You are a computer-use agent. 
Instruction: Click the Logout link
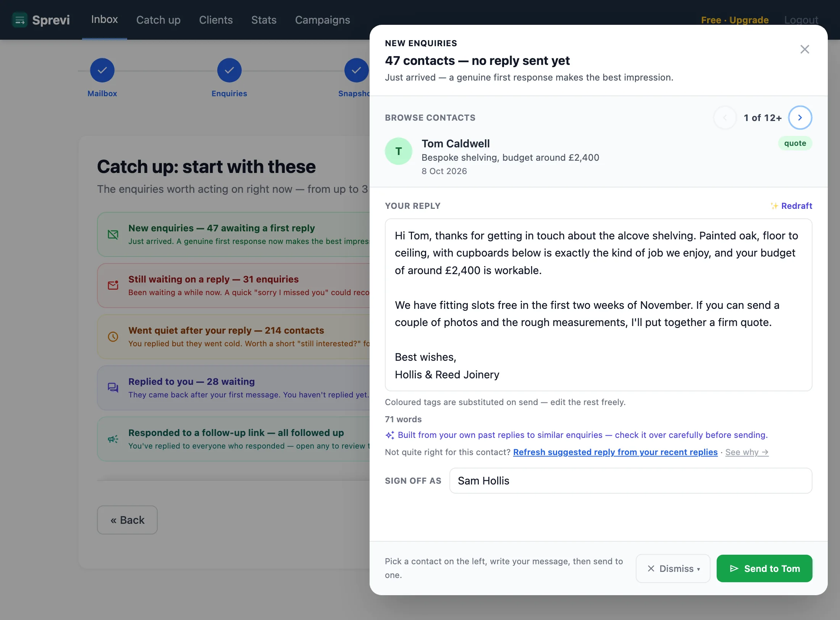click(x=801, y=20)
